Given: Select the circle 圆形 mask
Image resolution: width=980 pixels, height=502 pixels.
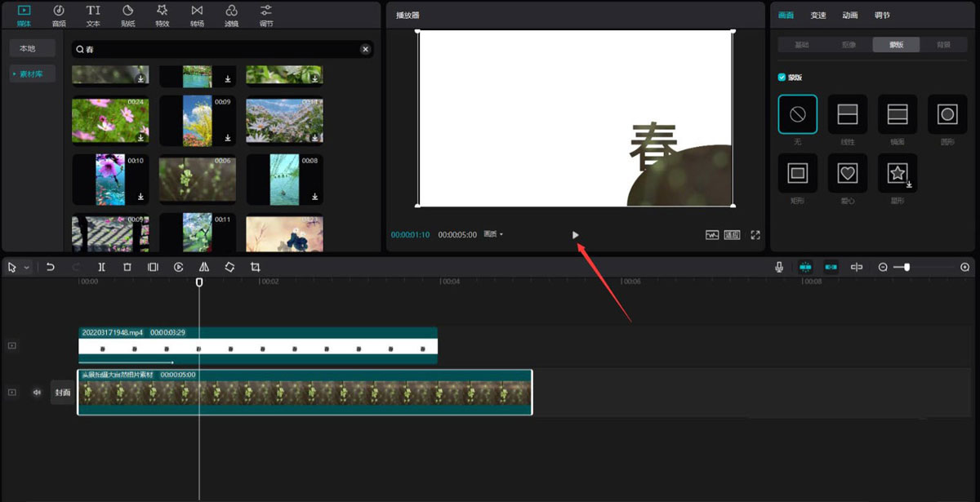Looking at the screenshot, I should point(947,114).
